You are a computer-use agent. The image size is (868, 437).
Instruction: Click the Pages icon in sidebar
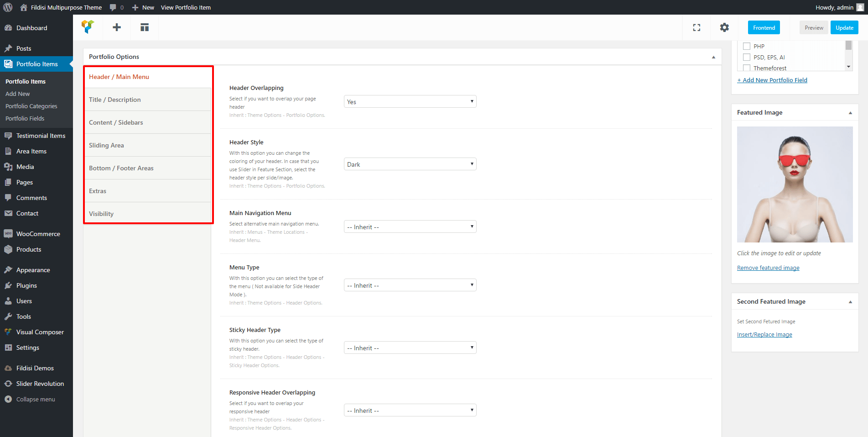(8, 182)
